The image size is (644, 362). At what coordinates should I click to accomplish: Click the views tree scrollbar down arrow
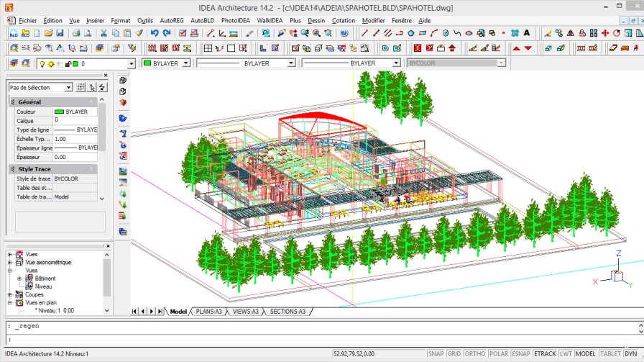(107, 311)
